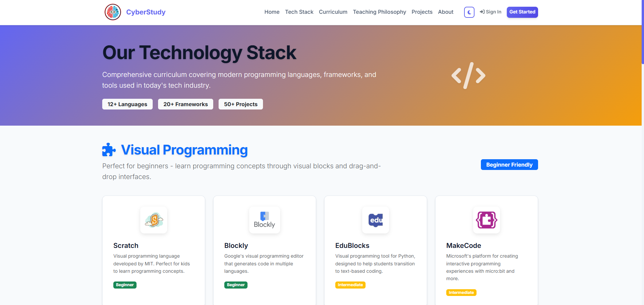Viewport: 644px width, 305px height.
Task: Toggle the Beginner badge on the Scratch card
Action: (x=125, y=285)
